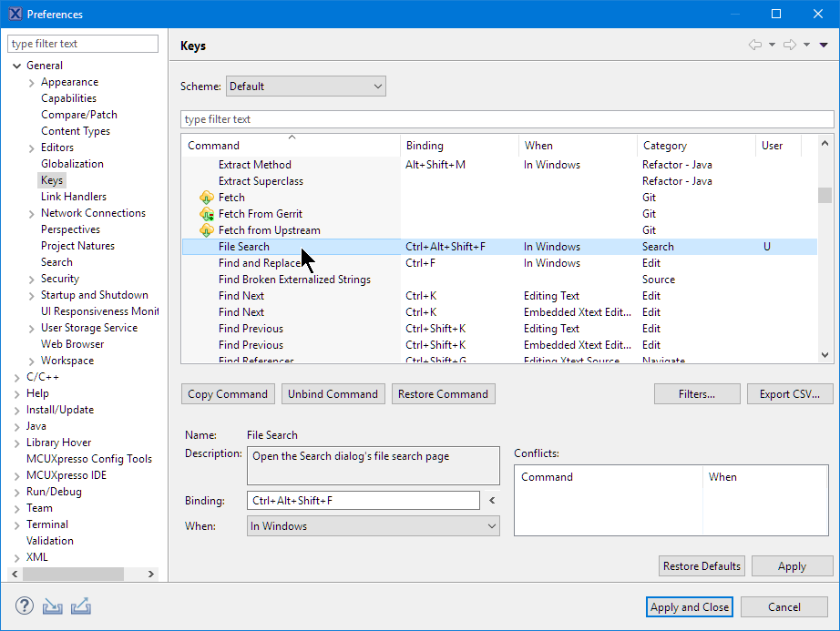Select Capabilities in the tree

click(x=68, y=98)
